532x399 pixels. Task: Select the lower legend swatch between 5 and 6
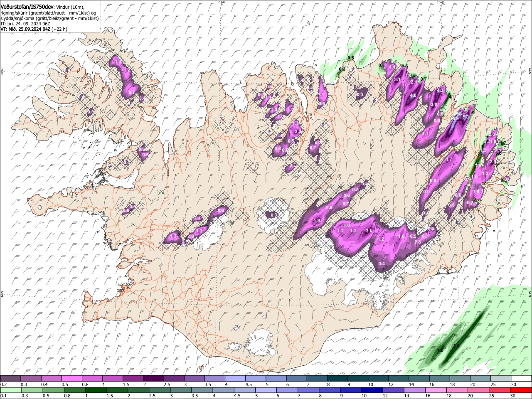pos(266,390)
